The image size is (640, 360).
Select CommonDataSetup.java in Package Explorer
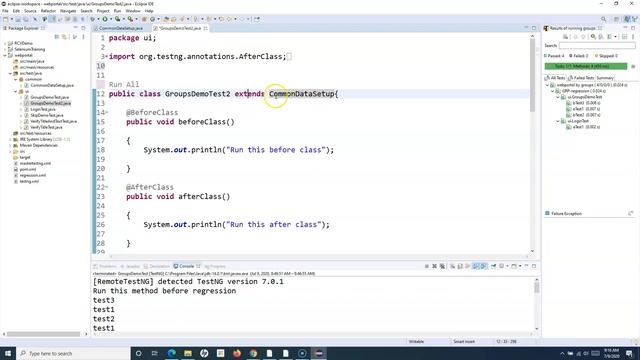(52, 85)
